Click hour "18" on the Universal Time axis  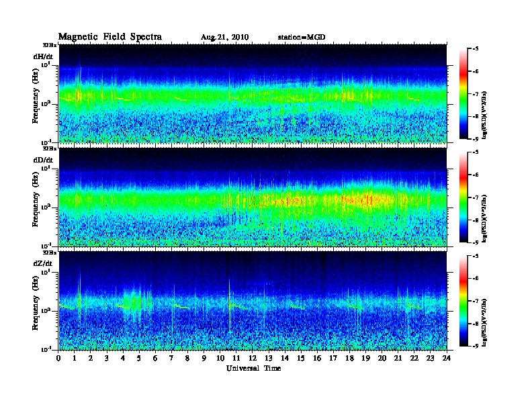tap(349, 359)
